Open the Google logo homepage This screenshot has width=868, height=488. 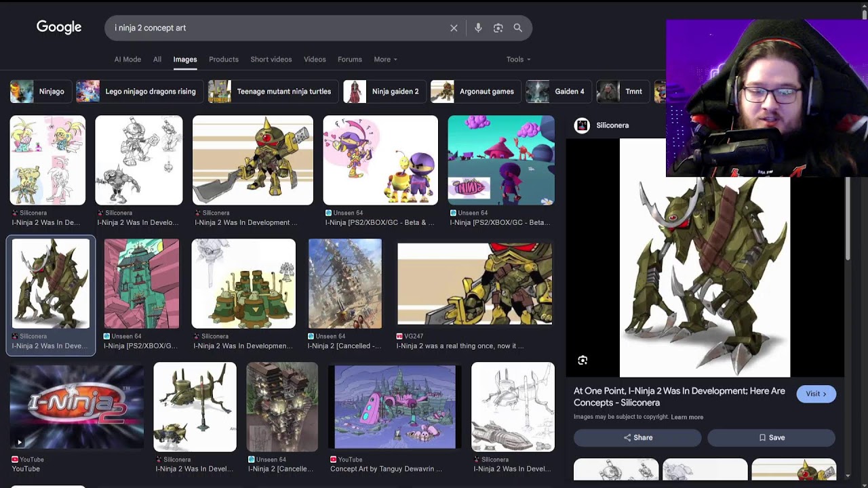tap(59, 27)
